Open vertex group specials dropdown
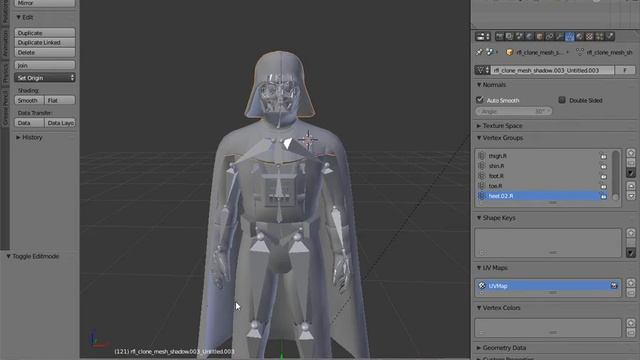 click(x=631, y=173)
